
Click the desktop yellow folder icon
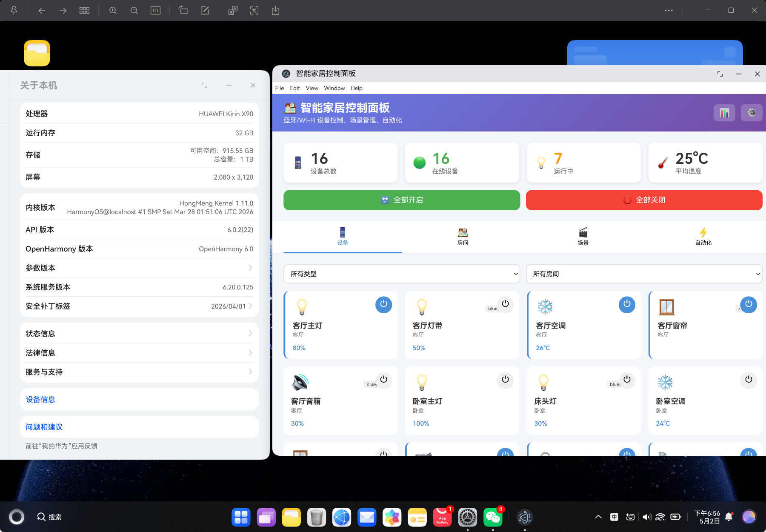37,53
